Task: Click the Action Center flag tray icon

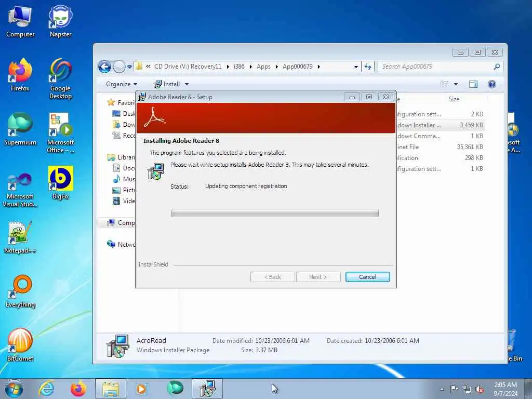Action: click(x=454, y=389)
